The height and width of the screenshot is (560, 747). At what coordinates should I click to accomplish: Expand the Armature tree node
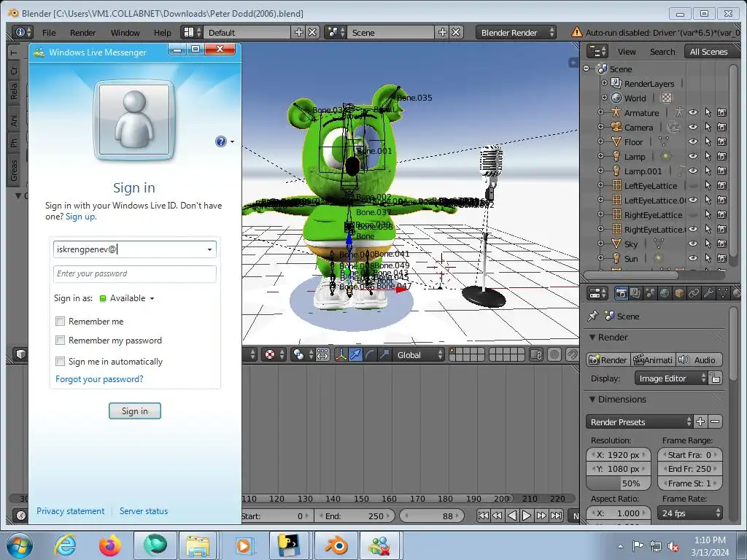coord(601,112)
